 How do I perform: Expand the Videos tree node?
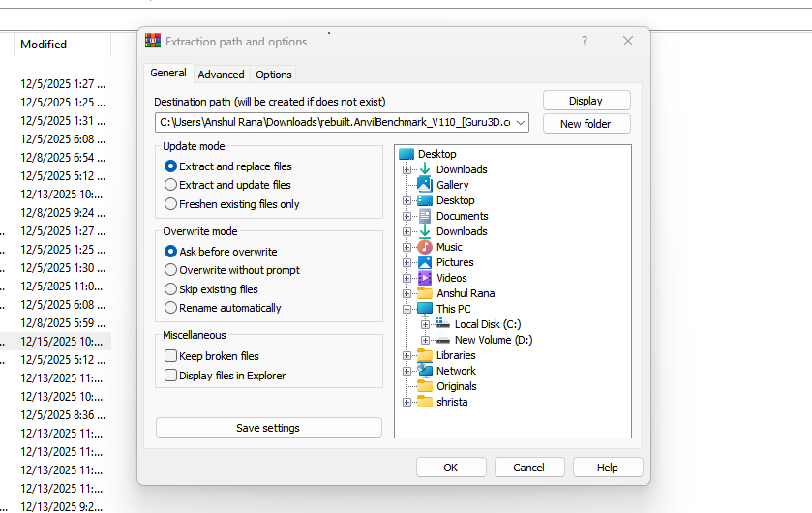407,278
